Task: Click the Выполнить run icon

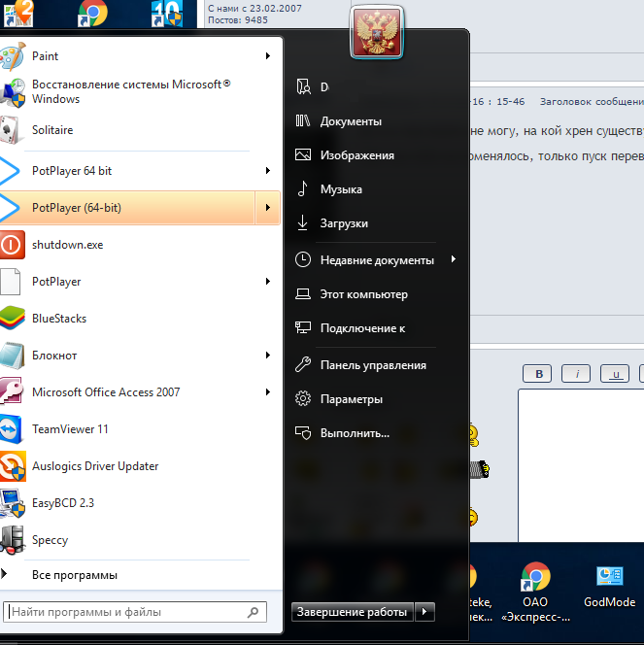Action: coord(303,432)
